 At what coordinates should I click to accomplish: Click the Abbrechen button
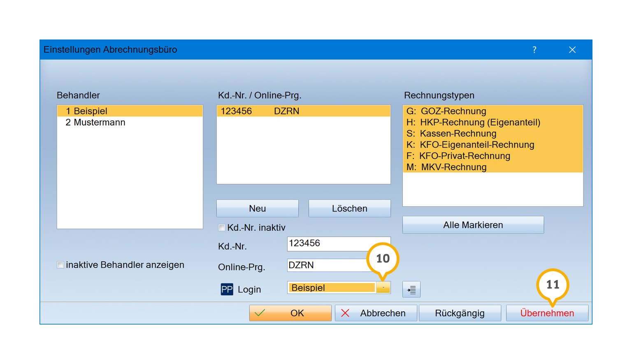pyautogui.click(x=376, y=313)
